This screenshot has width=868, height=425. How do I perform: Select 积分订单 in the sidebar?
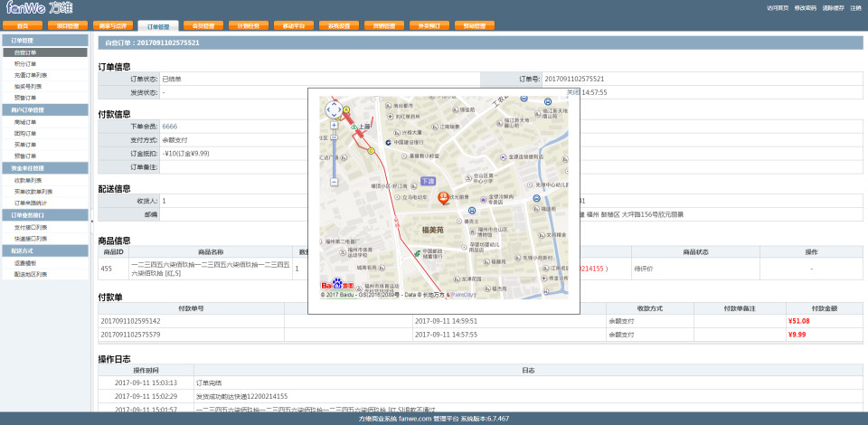pyautogui.click(x=26, y=64)
